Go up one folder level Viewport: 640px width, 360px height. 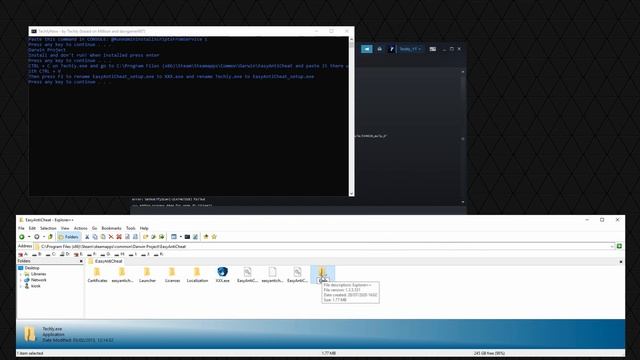coord(50,237)
